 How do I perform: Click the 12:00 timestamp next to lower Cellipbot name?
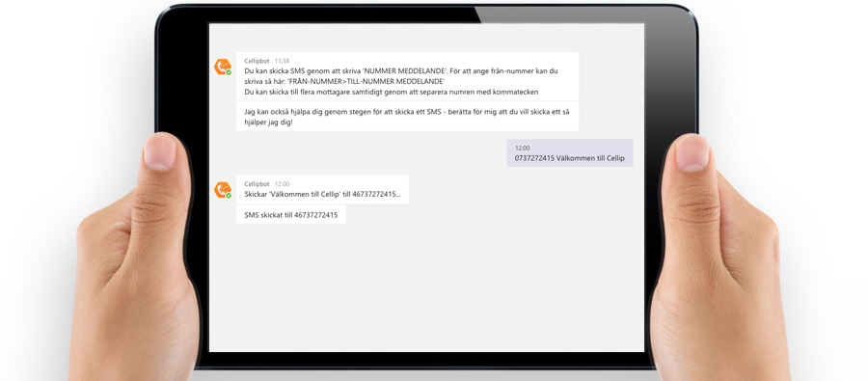[282, 184]
